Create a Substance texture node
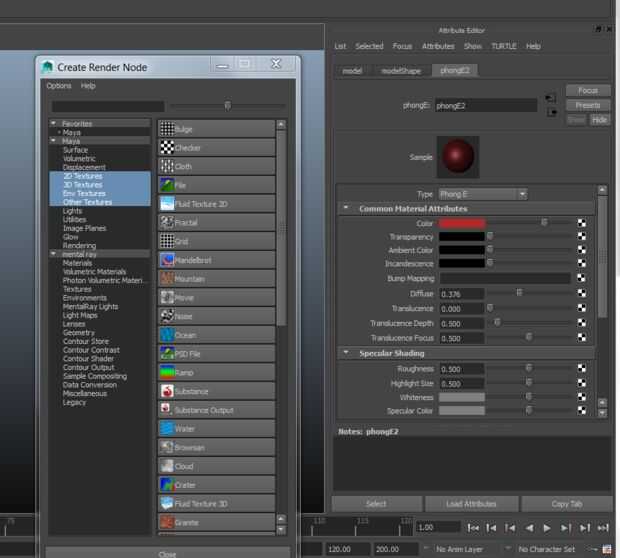The height and width of the screenshot is (558, 620). click(x=216, y=391)
